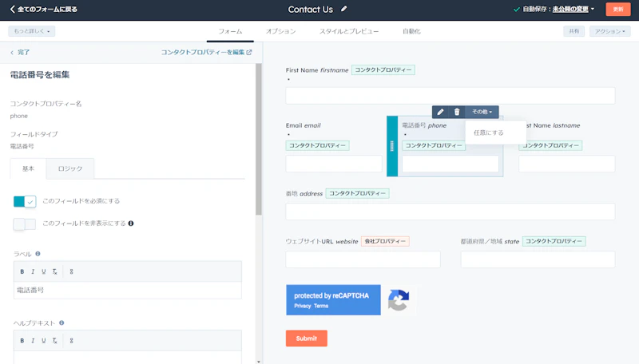Viewport: 639px width, 364px height.
Task: Expand 未公開の変更 autosave dropdown
Action: (573, 9)
